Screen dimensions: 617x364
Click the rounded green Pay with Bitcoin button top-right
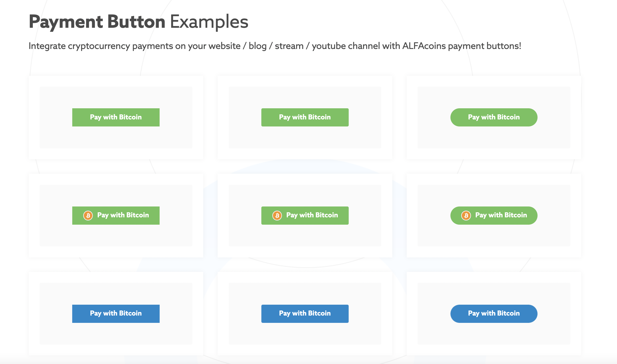click(x=494, y=117)
